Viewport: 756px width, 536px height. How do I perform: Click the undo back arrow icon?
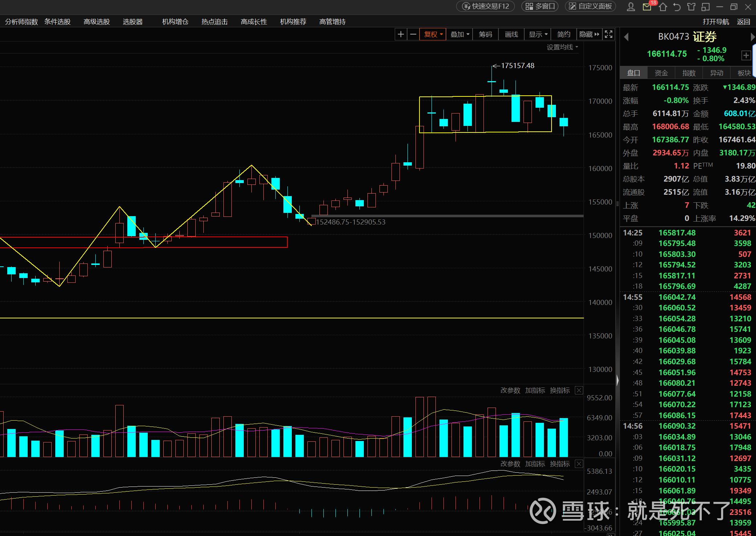tap(677, 7)
